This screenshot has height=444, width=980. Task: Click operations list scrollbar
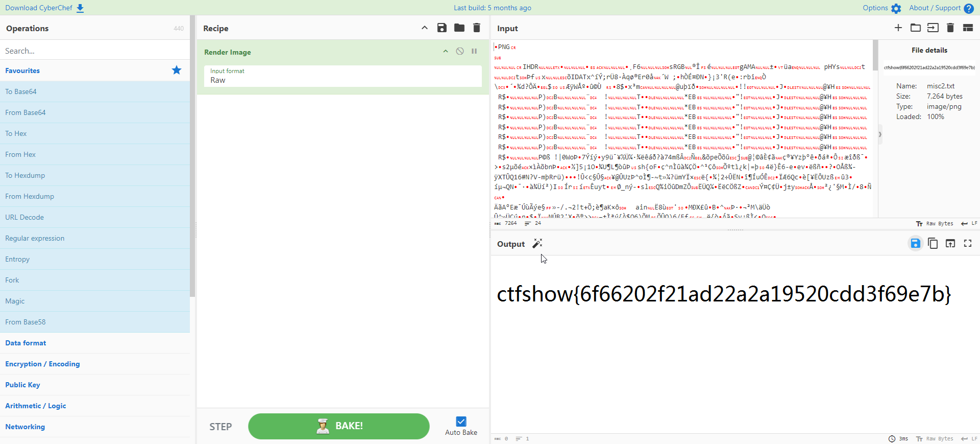[x=192, y=156]
